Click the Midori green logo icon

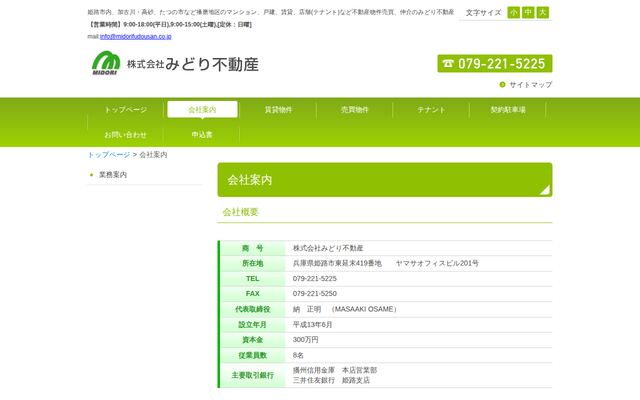tap(106, 63)
